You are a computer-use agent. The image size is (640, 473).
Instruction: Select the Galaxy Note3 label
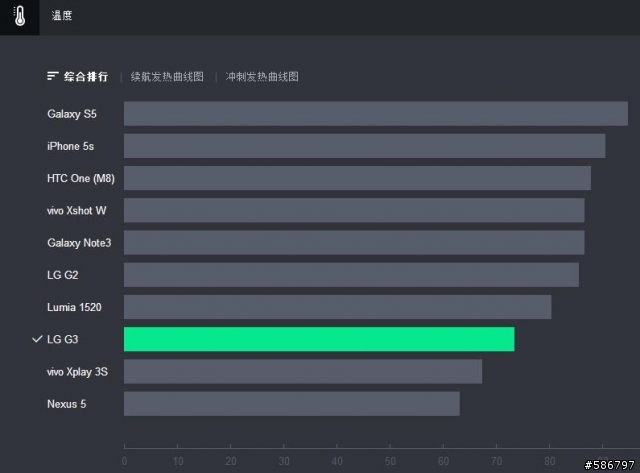(x=79, y=243)
